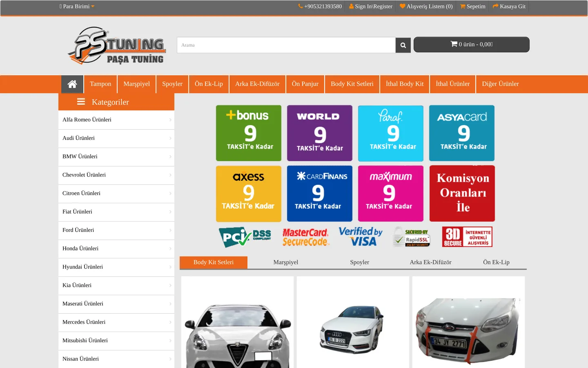Screen dimensions: 588x368
Task: Open the Tampon menu item
Action: point(100,84)
